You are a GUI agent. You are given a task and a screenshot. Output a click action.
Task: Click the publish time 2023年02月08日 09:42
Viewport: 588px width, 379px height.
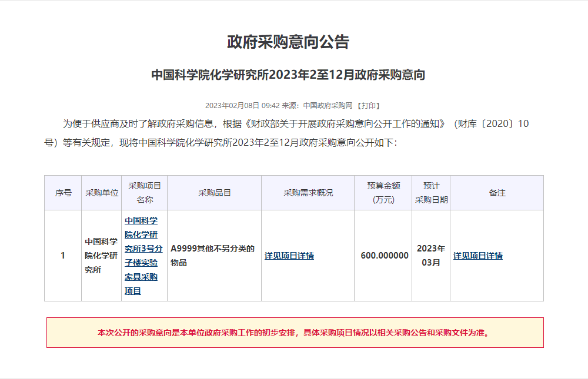click(x=242, y=106)
